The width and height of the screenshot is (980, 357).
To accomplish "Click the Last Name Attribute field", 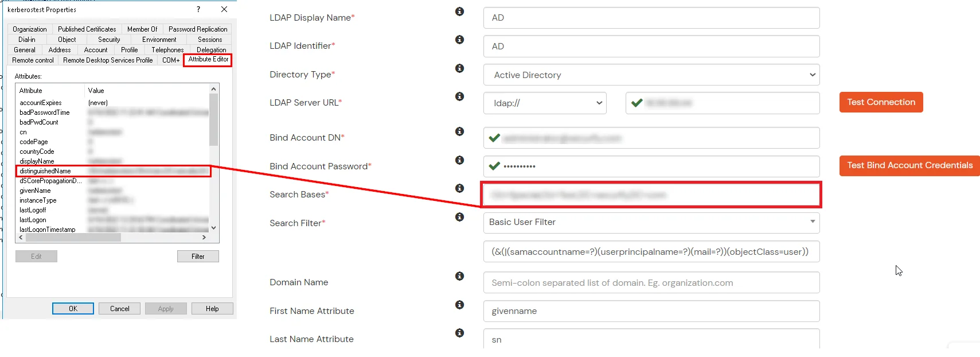I will 651,339.
